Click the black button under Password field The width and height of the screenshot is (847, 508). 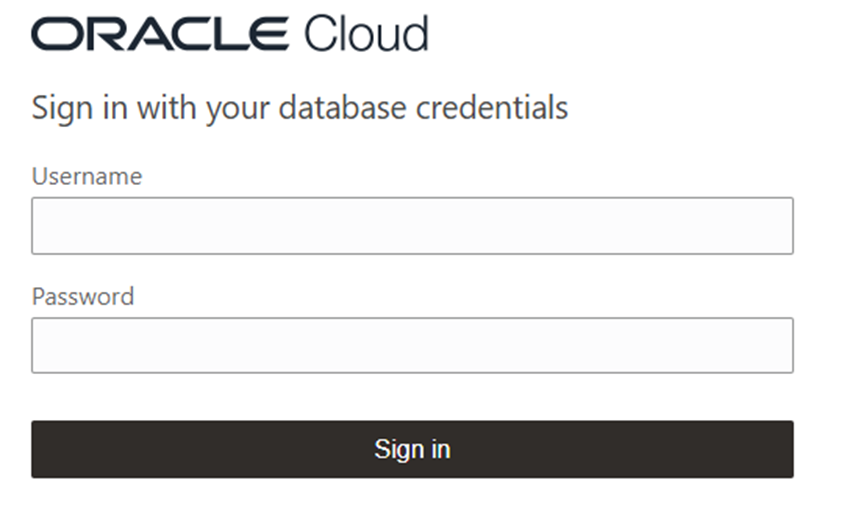[x=412, y=449]
